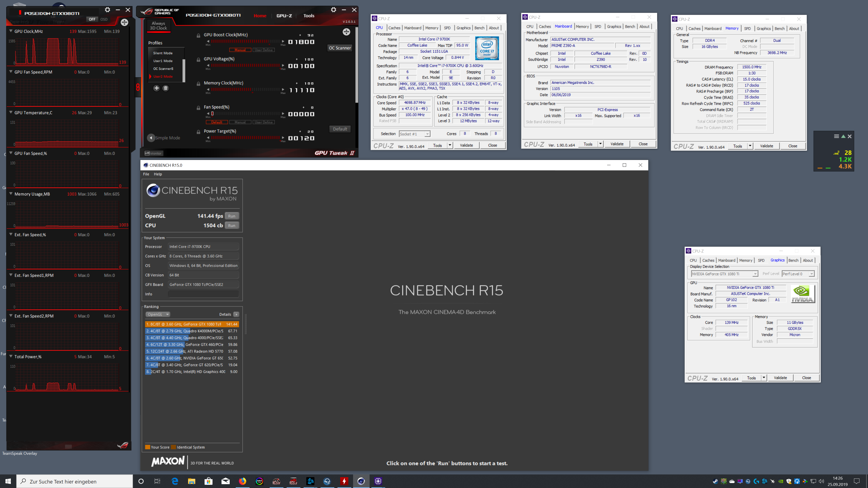Click the Info field in Cinebench
The width and height of the screenshot is (868, 488).
(203, 294)
